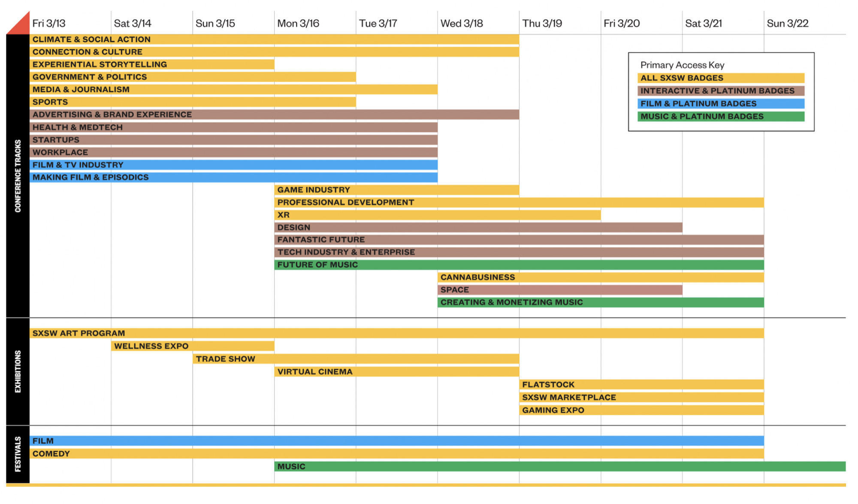
Task: Select the Professional Development bar
Action: 519,202
